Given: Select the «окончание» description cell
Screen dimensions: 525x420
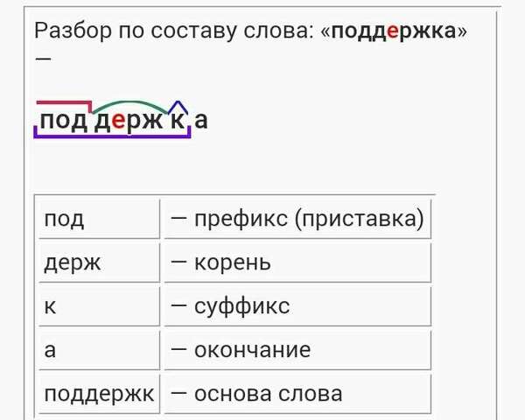Looking at the screenshot, I should (297, 350).
